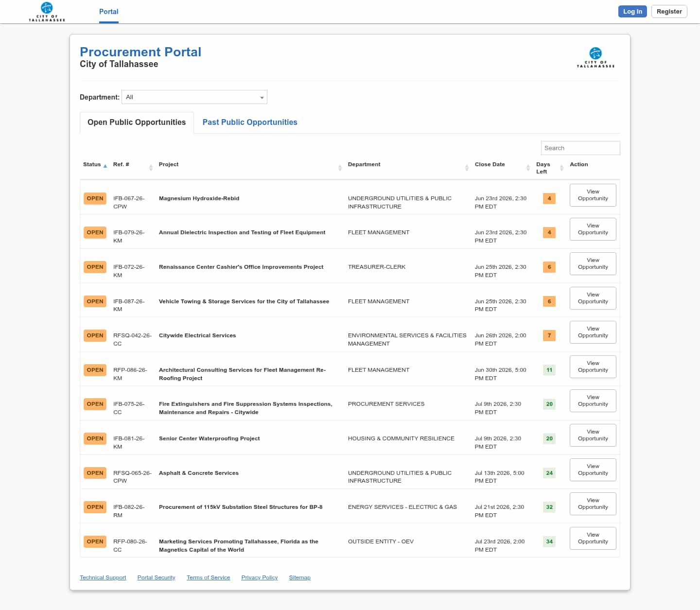Click the OPEN badge for Citywide Electrical Services
Viewport: 700px width, 610px height.
click(x=95, y=335)
